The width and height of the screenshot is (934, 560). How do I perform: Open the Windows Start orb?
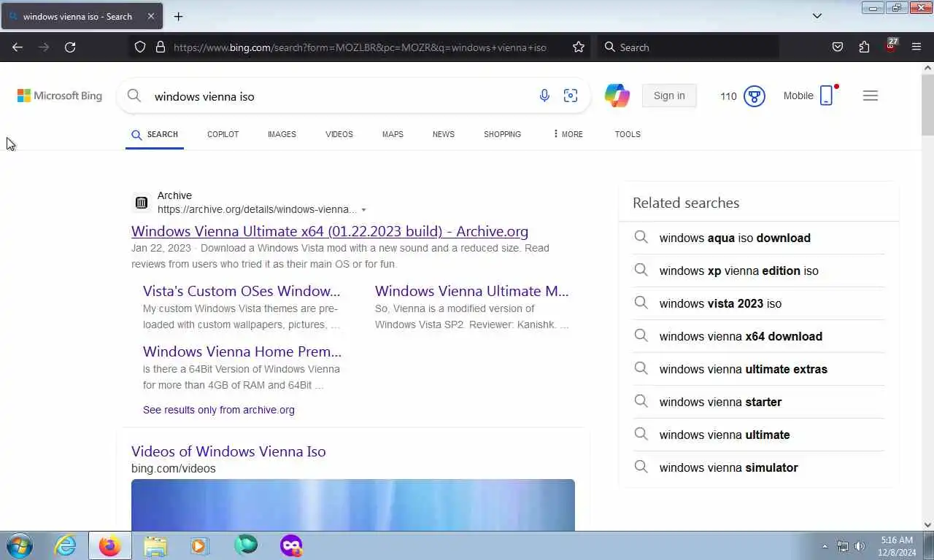coord(20,545)
